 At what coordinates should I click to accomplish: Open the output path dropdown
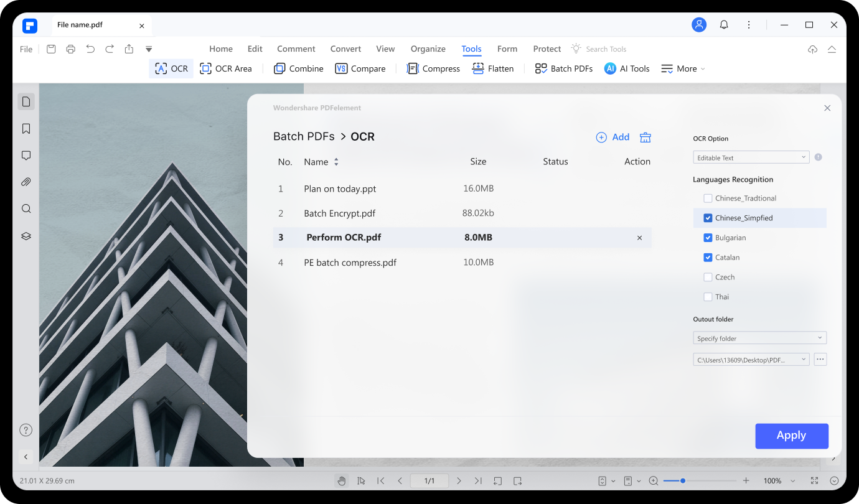coord(751,360)
